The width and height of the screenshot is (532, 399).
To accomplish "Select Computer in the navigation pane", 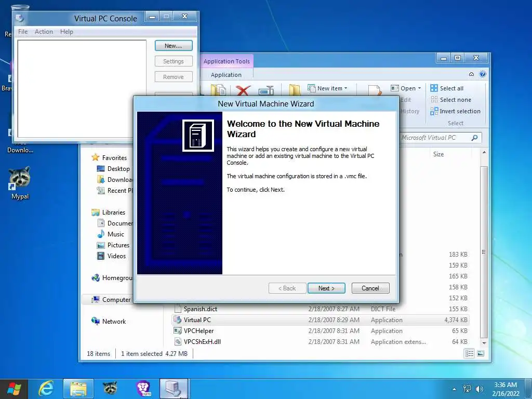I will click(x=116, y=300).
